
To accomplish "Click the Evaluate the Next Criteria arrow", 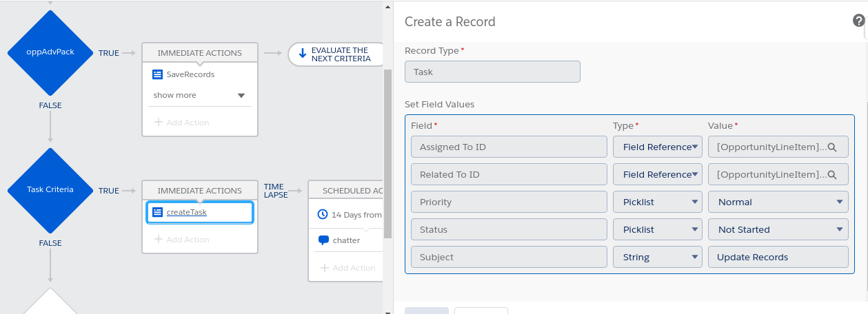I will click(x=303, y=54).
